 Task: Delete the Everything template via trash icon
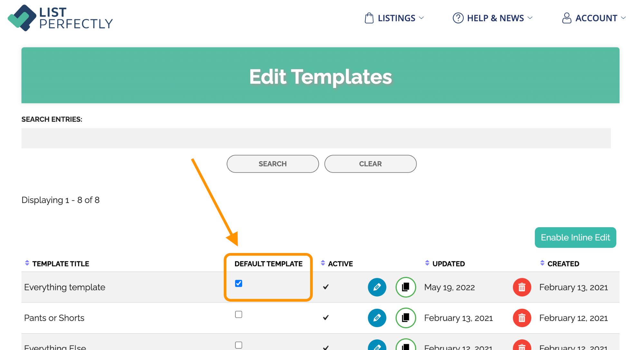click(x=522, y=287)
